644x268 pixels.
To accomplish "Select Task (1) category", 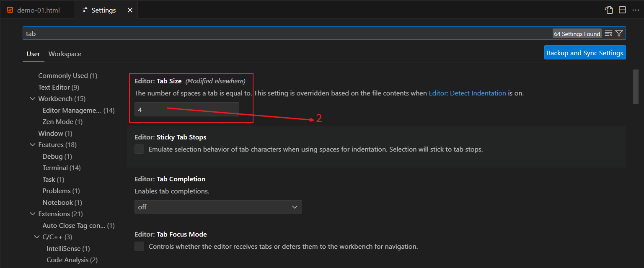I will pos(53,180).
